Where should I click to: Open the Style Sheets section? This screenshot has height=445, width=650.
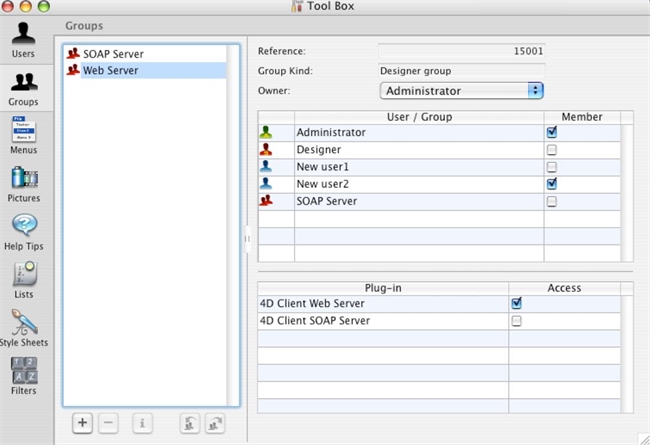coord(24,326)
